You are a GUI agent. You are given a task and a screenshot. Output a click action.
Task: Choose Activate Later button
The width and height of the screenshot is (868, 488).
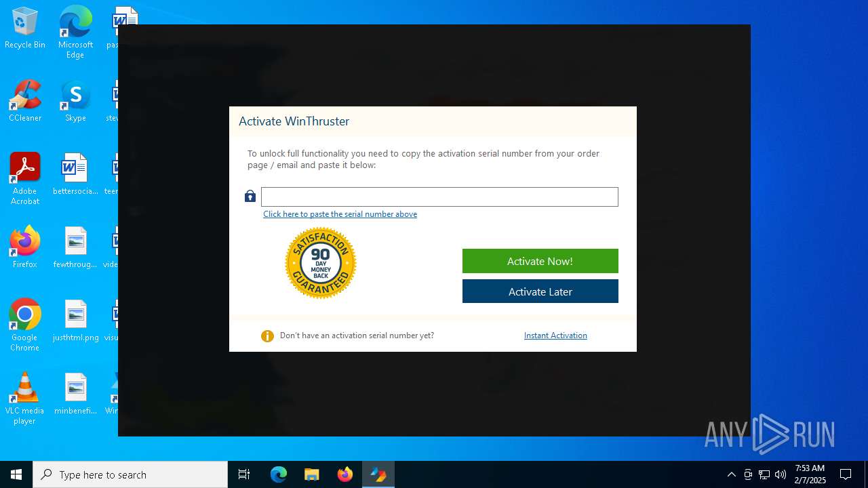click(540, 291)
